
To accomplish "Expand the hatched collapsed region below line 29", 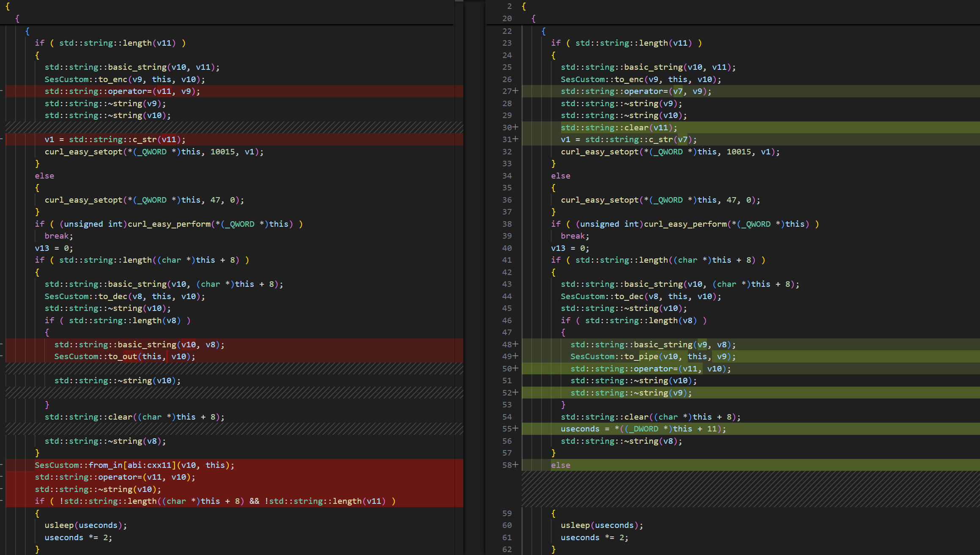I will [x=233, y=126].
